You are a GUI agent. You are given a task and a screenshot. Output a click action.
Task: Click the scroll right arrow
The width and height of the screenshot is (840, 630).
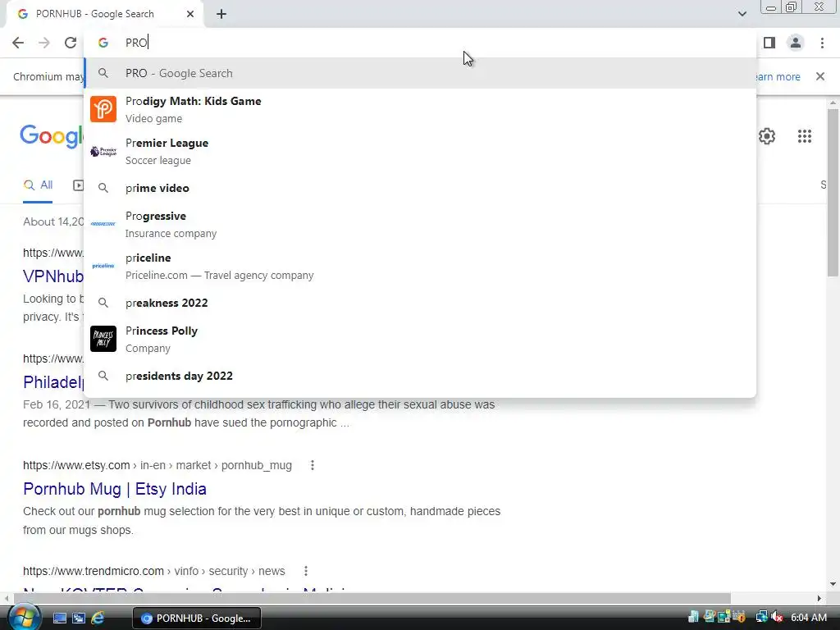819,598
